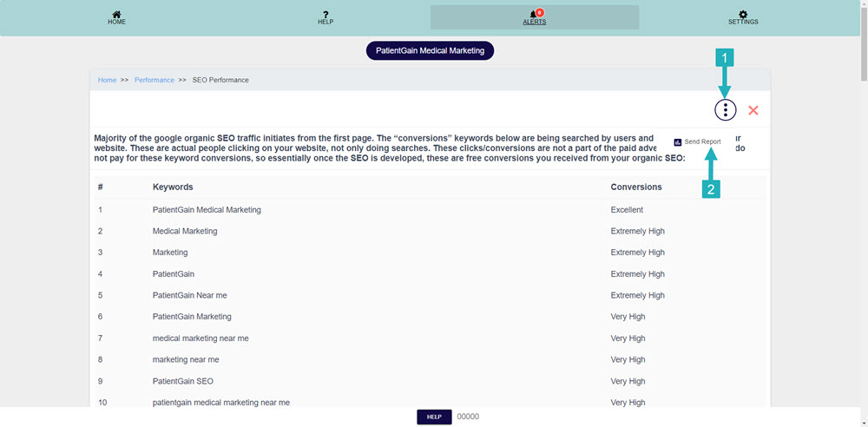Image resolution: width=868 pixels, height=427 pixels.
Task: Click 'Very High' for PatientGain Marketing row
Action: click(x=628, y=317)
